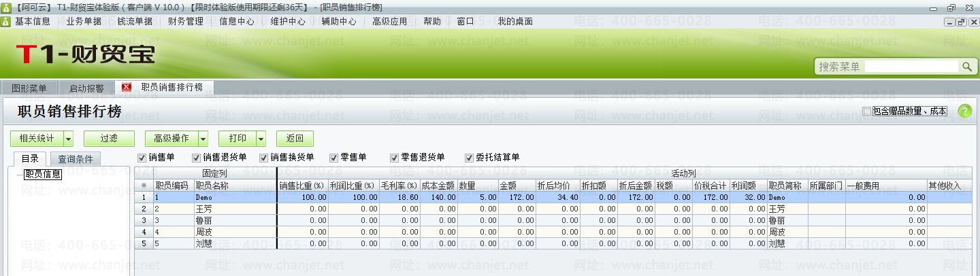Click the 价税合计 column header
The image size is (980, 276).
point(710,185)
